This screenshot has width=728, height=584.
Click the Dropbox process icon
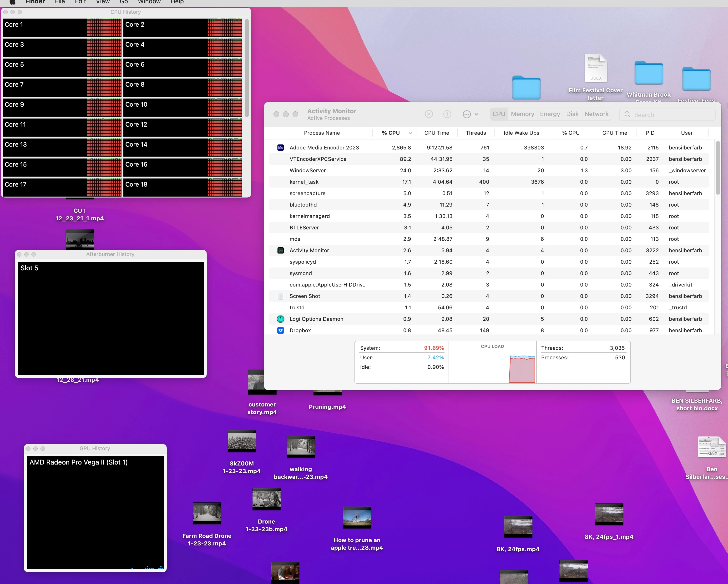pos(281,330)
